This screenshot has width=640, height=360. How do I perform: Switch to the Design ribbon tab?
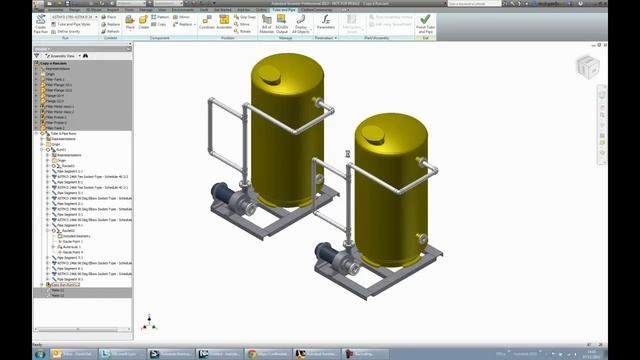point(75,9)
